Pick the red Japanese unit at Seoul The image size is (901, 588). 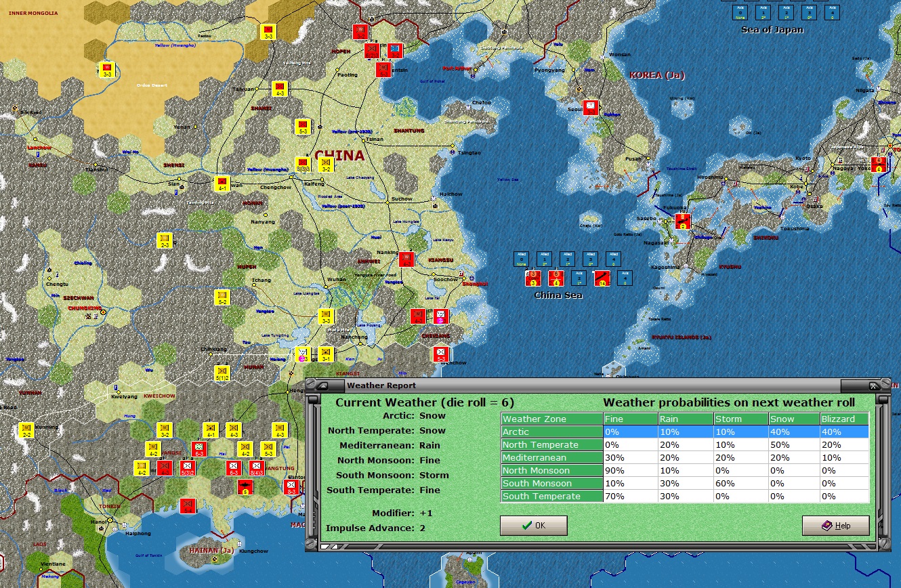(591, 108)
